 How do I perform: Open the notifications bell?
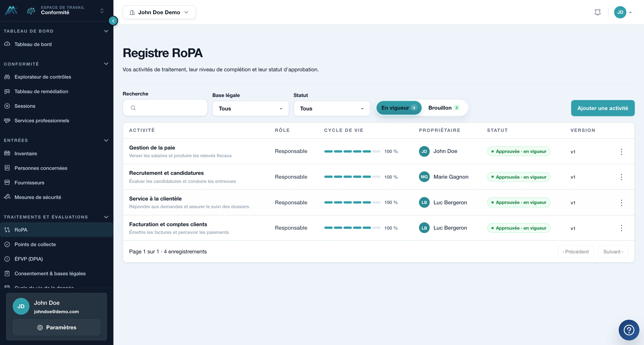pos(597,12)
